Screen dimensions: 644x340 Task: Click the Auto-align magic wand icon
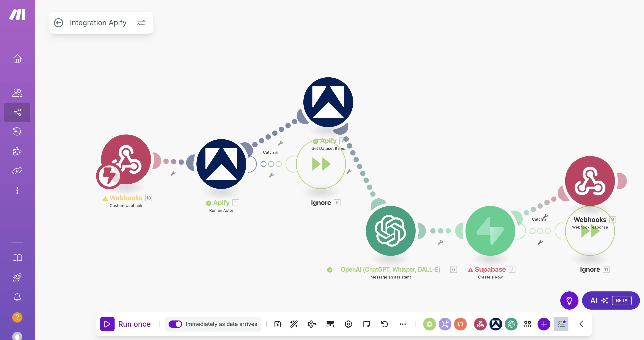pos(294,324)
